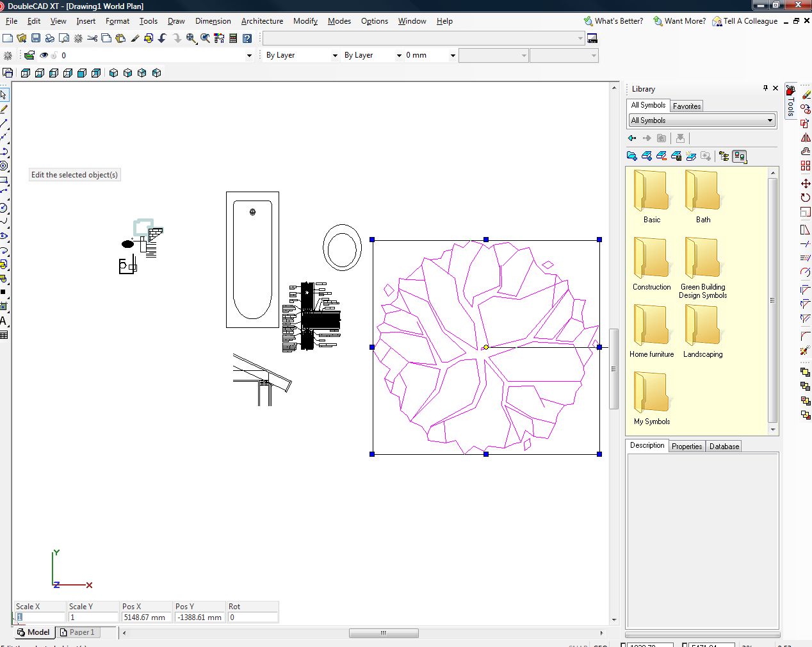
Task: Open the Dimension menu
Action: 213,21
